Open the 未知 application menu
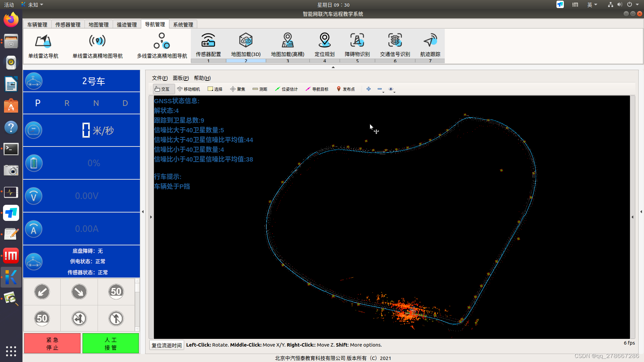Viewport: 644px width, 362px height. 32,5
